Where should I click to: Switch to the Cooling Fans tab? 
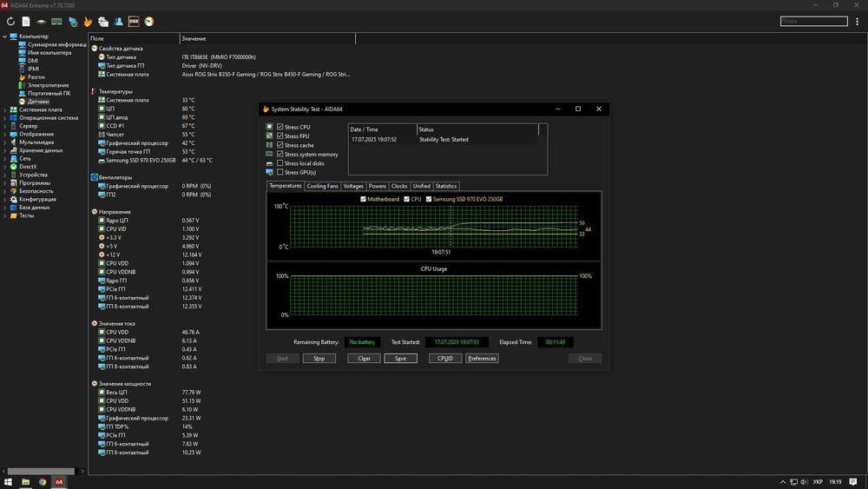pyautogui.click(x=322, y=186)
